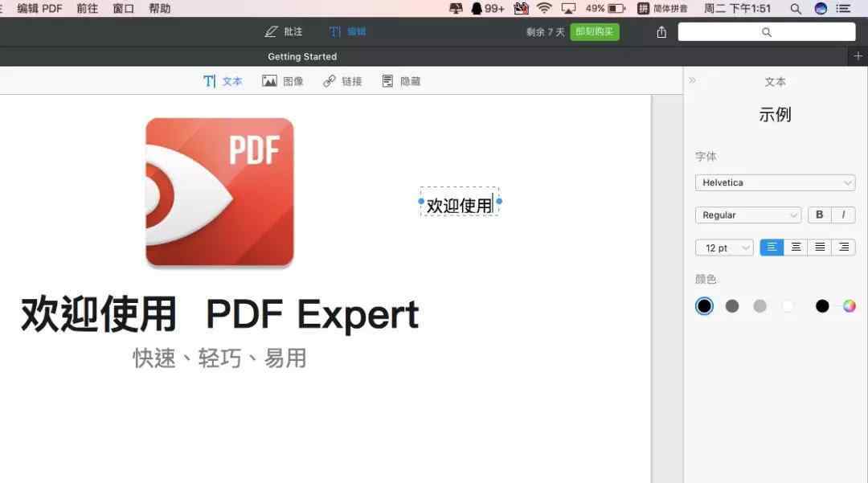Screen dimensions: 868x483
Task: Toggle italic formatting button
Action: coord(843,215)
